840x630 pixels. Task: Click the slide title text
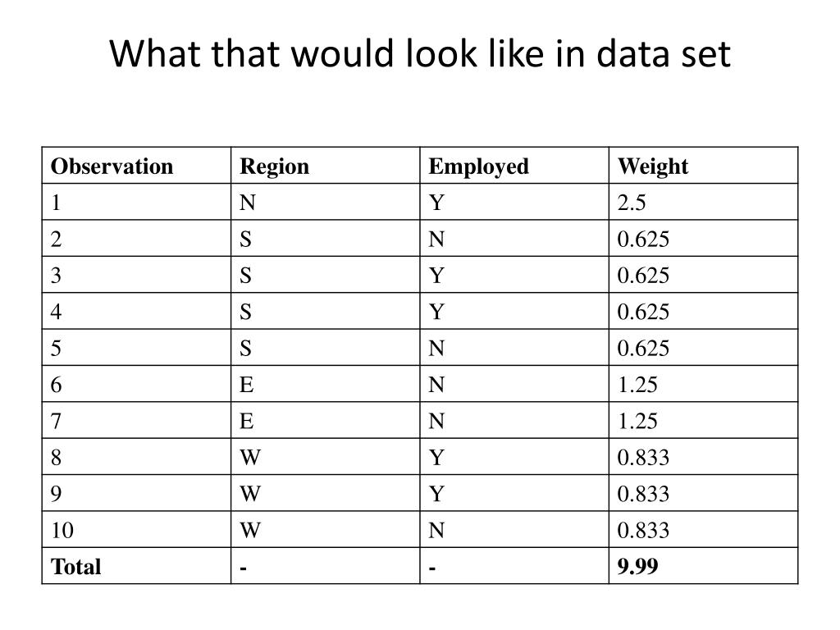click(420, 55)
